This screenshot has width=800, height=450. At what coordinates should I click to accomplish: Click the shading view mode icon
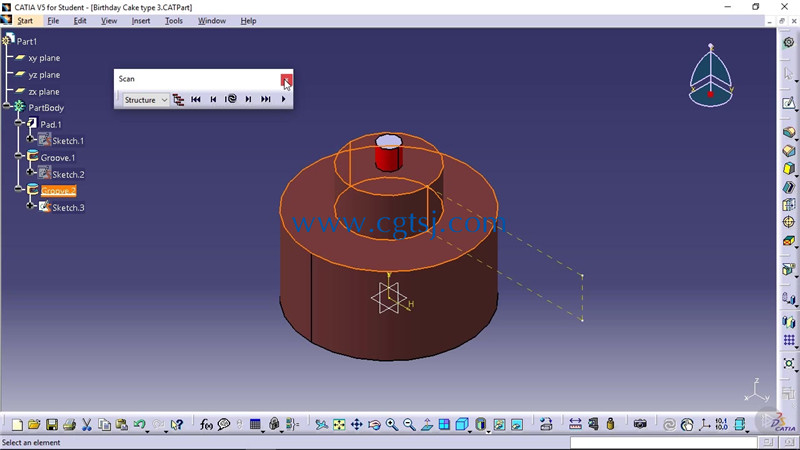coord(481,424)
